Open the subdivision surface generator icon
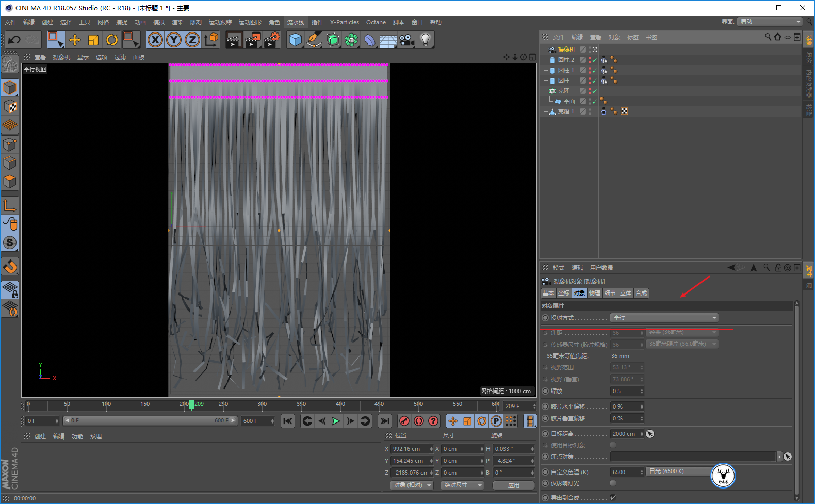 pyautogui.click(x=333, y=40)
